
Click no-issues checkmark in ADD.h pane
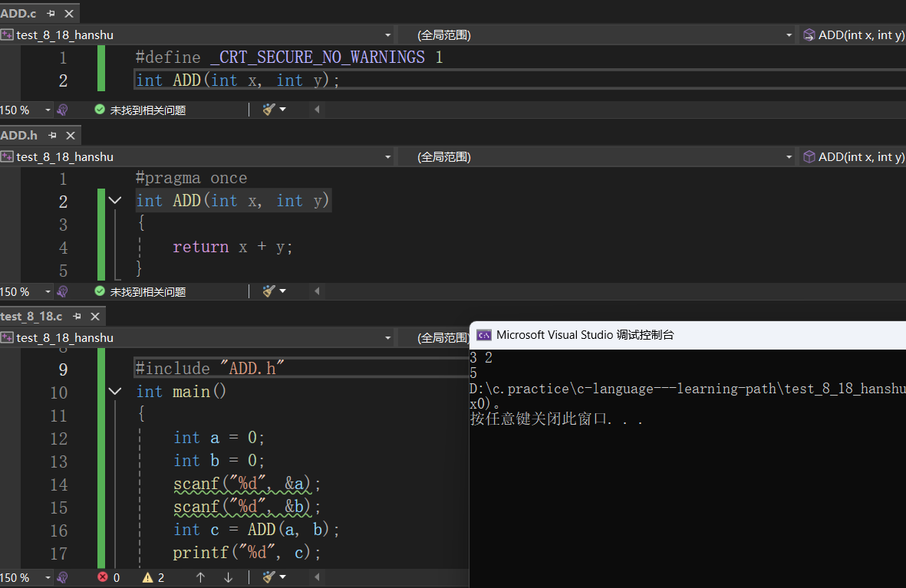click(100, 291)
